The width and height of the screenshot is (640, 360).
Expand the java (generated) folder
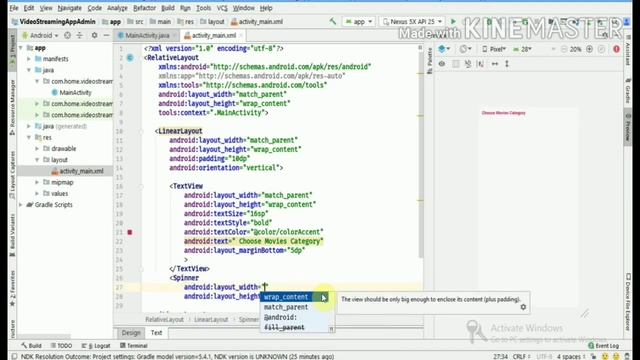[x=29, y=126]
